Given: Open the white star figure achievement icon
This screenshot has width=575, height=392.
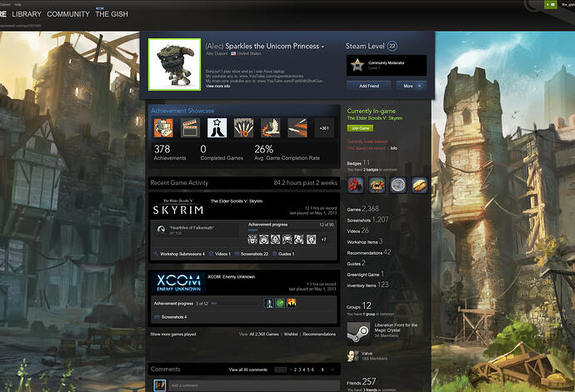Looking at the screenshot, I should [217, 128].
